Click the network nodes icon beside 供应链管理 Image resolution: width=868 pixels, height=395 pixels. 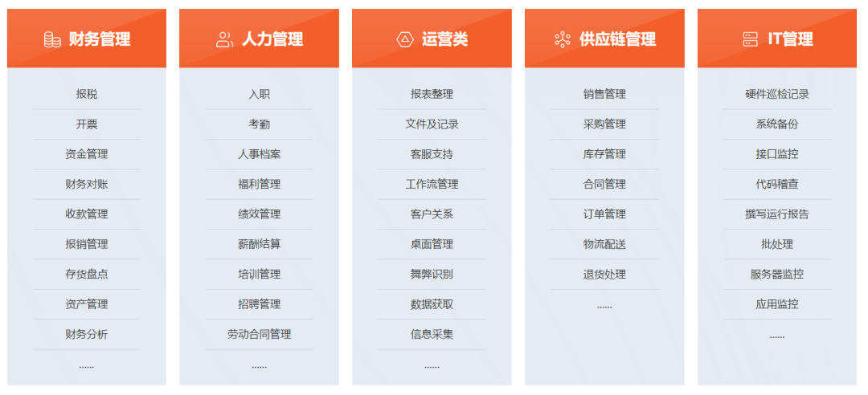point(563,39)
